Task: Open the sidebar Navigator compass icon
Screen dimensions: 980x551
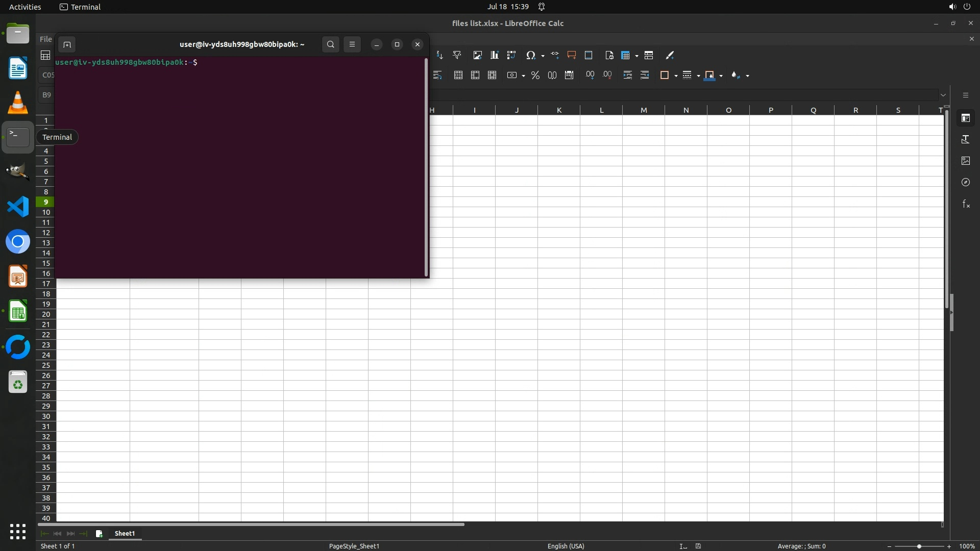Action: tap(966, 183)
